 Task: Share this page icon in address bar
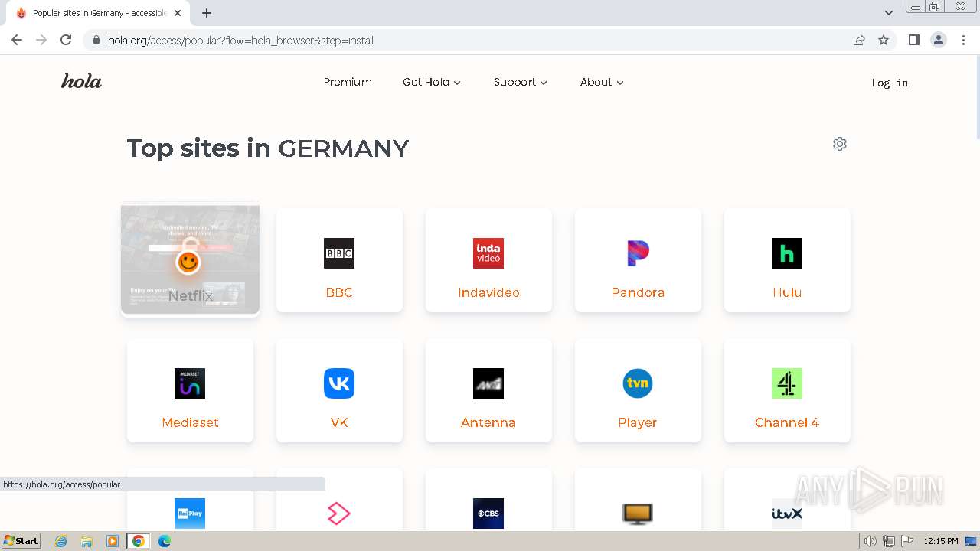(859, 40)
